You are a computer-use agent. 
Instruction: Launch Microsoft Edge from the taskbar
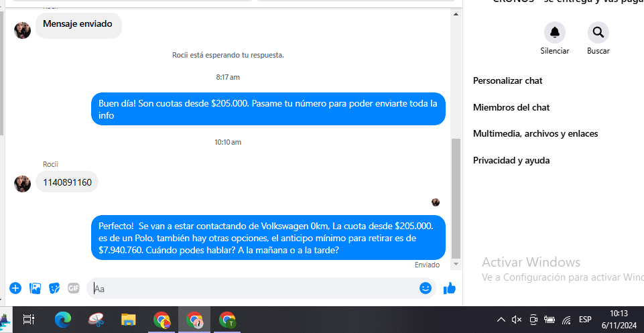pos(63,320)
